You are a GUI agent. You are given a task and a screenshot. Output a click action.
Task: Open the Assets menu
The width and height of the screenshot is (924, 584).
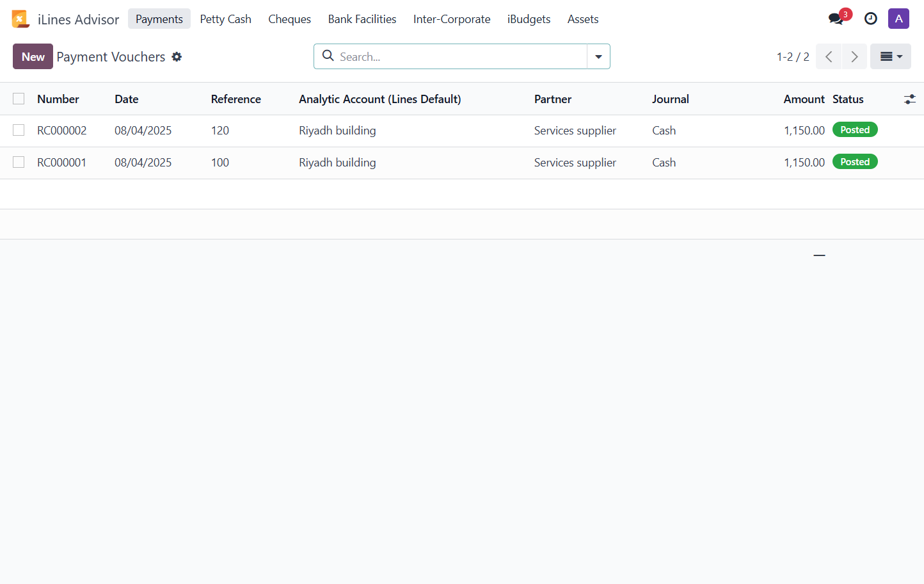coord(583,19)
